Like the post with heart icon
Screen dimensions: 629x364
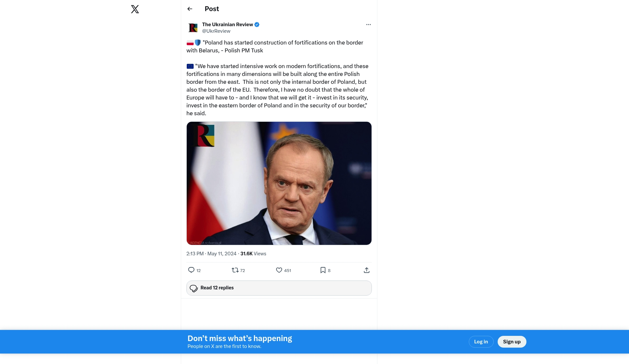click(x=279, y=270)
